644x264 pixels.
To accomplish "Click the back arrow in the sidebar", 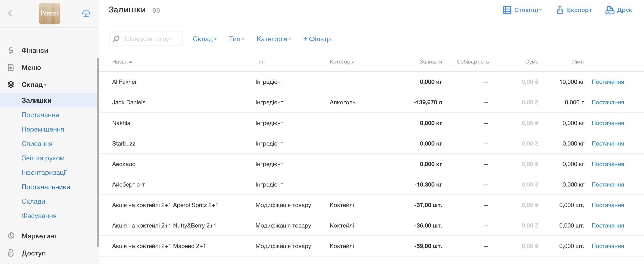I will 10,13.
